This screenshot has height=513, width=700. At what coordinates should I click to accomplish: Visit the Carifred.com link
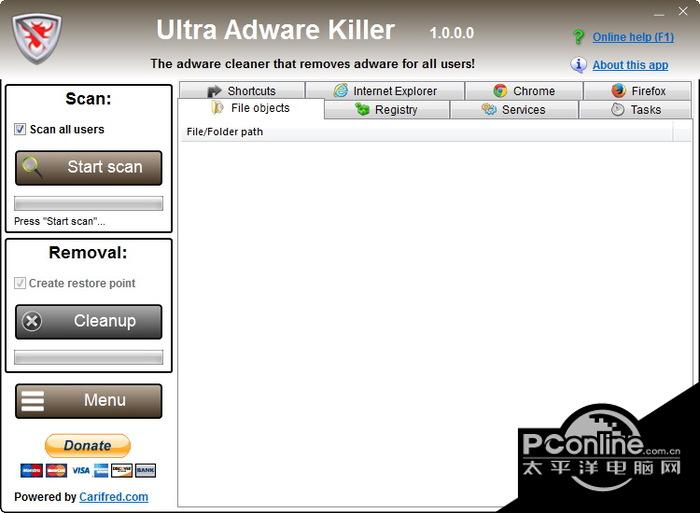(x=113, y=497)
